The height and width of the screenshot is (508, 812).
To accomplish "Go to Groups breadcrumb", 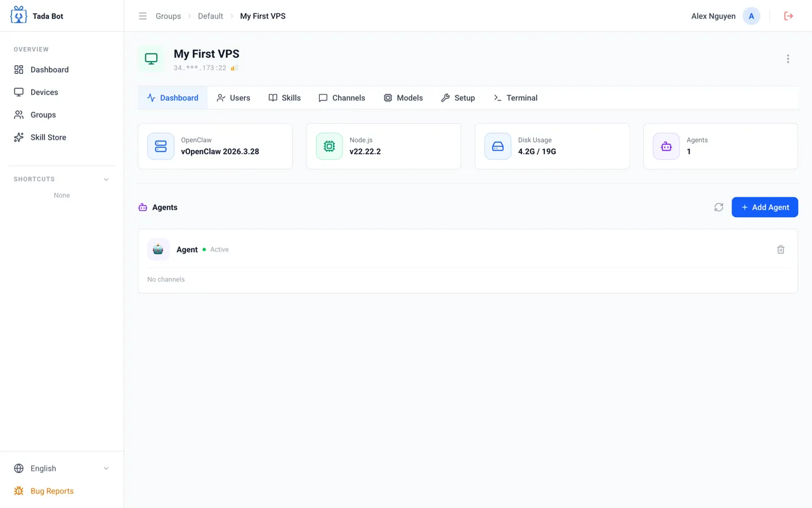I will [168, 16].
